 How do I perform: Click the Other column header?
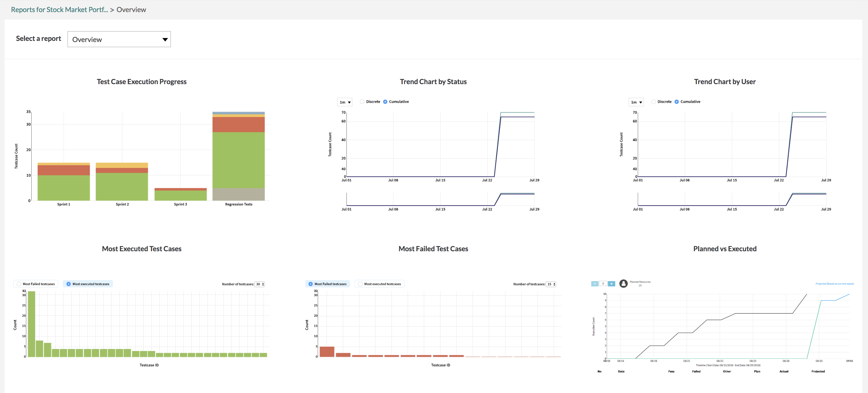point(727,371)
